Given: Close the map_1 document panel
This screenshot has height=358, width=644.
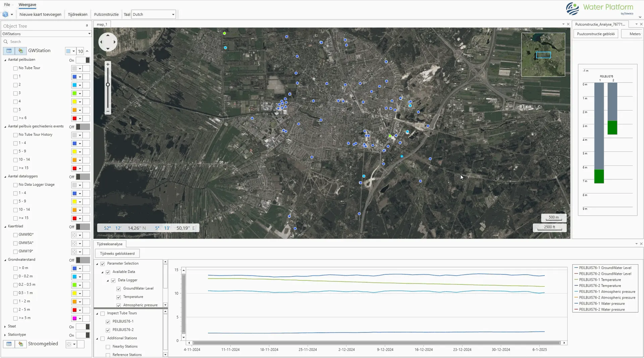Looking at the screenshot, I should tap(568, 24).
